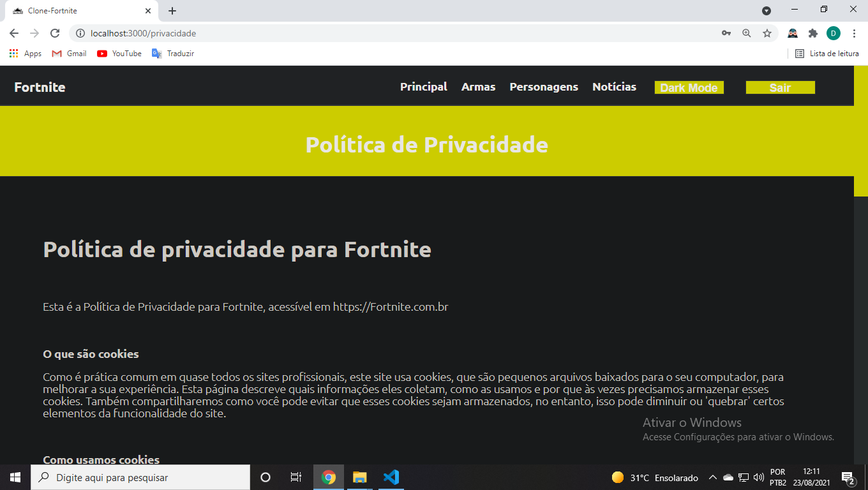Open the notification center icon
This screenshot has height=490, width=868.
pos(848,477)
